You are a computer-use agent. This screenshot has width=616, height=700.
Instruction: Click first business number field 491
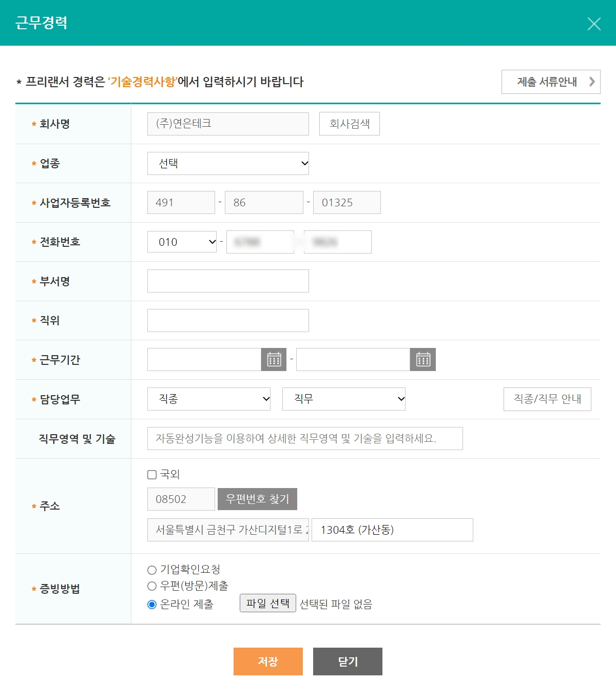(181, 202)
